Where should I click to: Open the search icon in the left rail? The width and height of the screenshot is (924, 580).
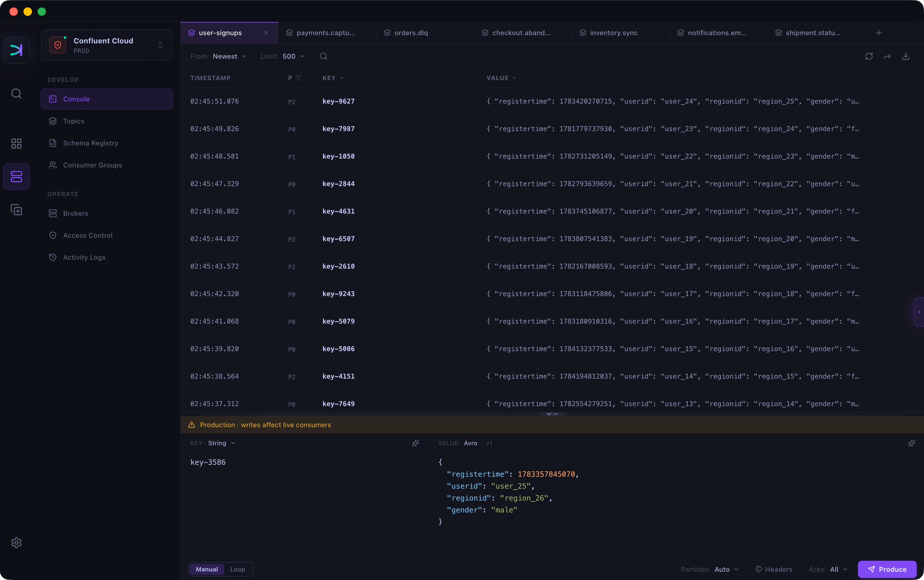[x=16, y=93]
